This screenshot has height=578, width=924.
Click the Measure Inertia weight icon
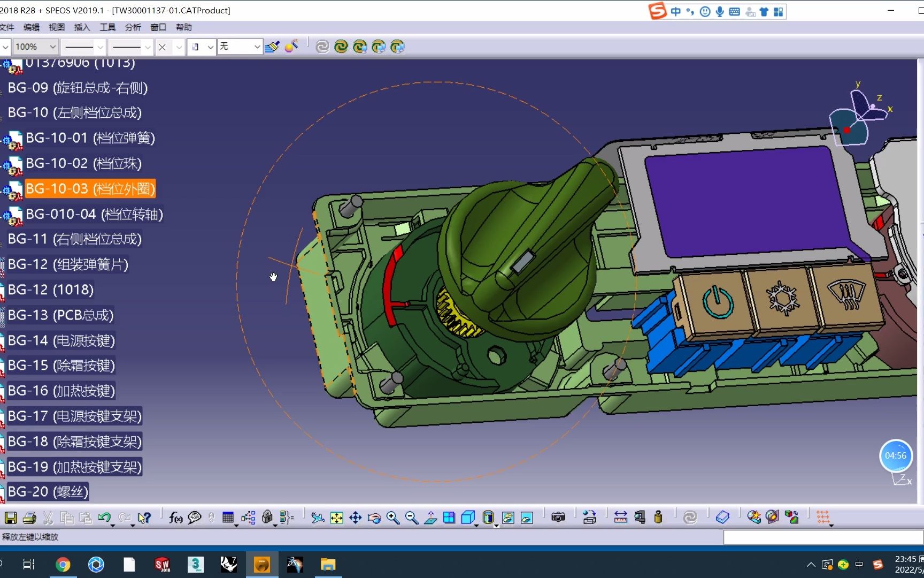[658, 517]
